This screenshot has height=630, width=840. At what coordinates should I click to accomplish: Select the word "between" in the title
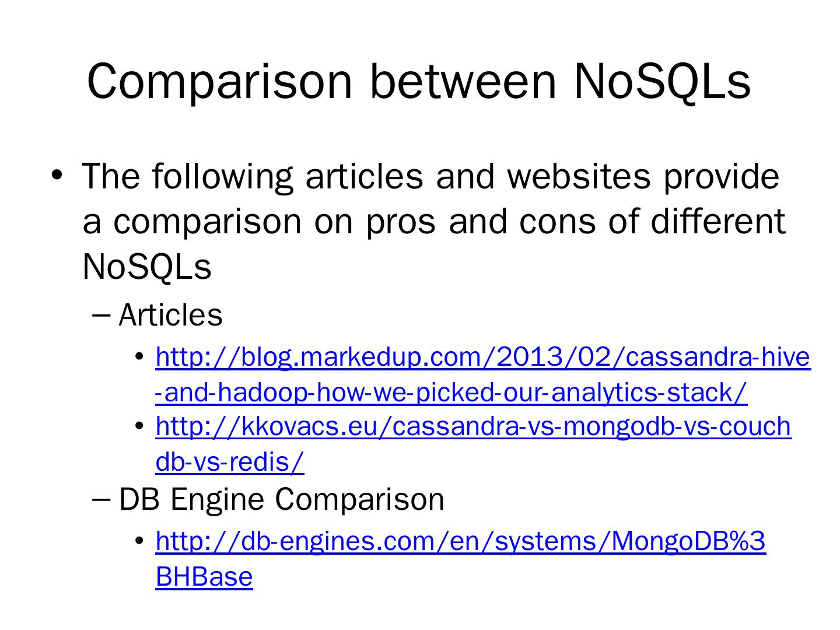click(463, 82)
